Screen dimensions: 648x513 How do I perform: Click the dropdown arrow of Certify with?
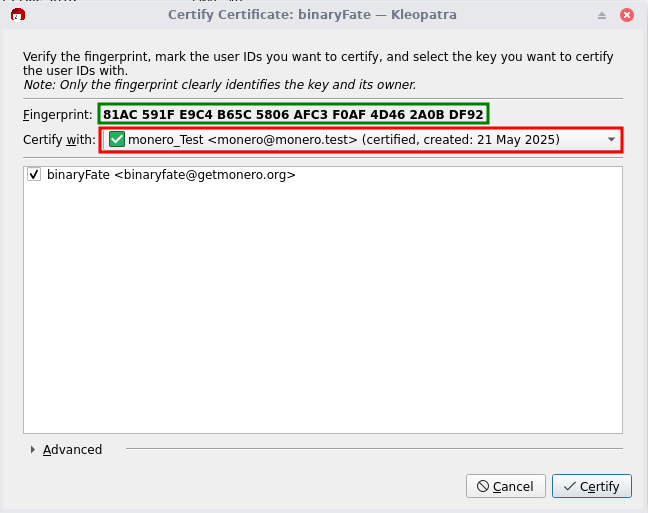click(611, 140)
